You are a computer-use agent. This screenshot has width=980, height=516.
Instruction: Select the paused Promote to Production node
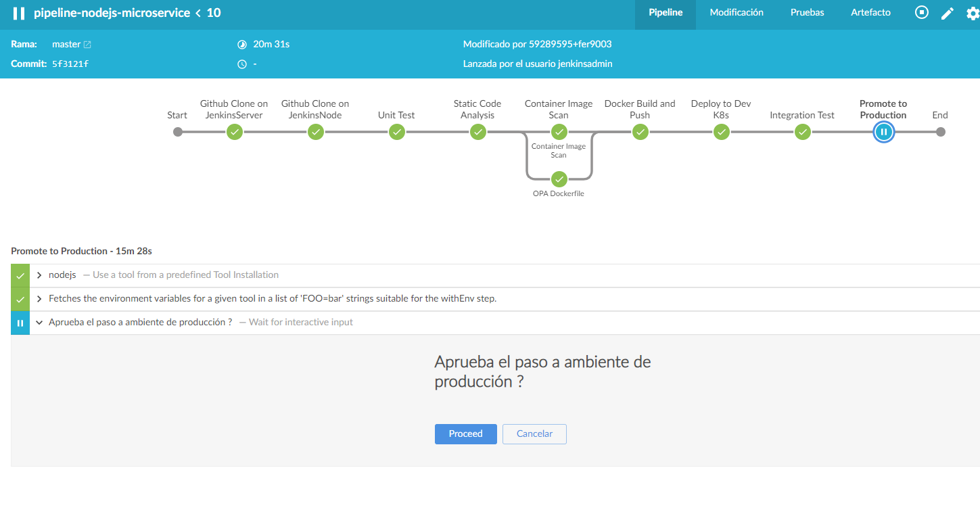(x=884, y=132)
